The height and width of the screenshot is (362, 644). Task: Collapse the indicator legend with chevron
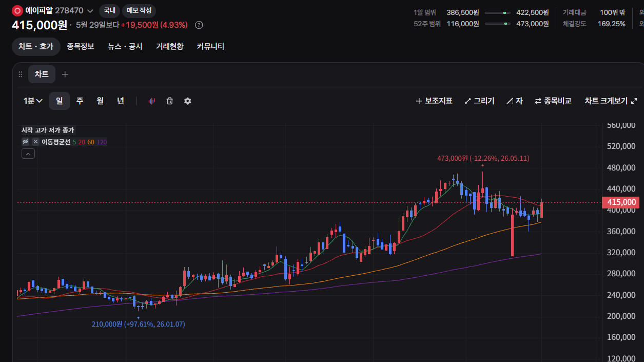pyautogui.click(x=28, y=154)
